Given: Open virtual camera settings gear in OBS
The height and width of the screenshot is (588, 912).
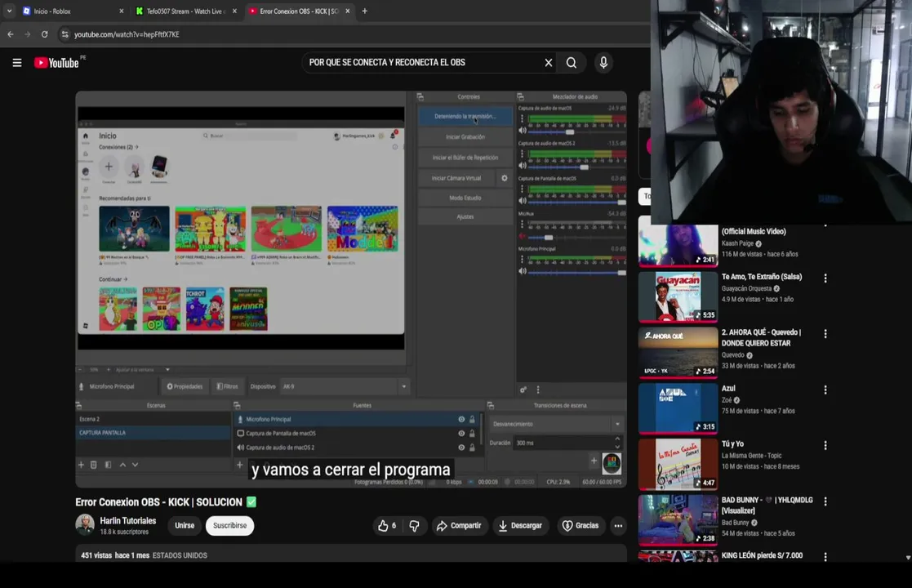Looking at the screenshot, I should pyautogui.click(x=505, y=178).
